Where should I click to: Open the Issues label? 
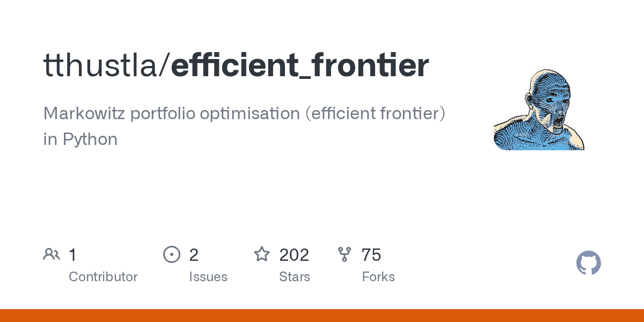coord(208,277)
